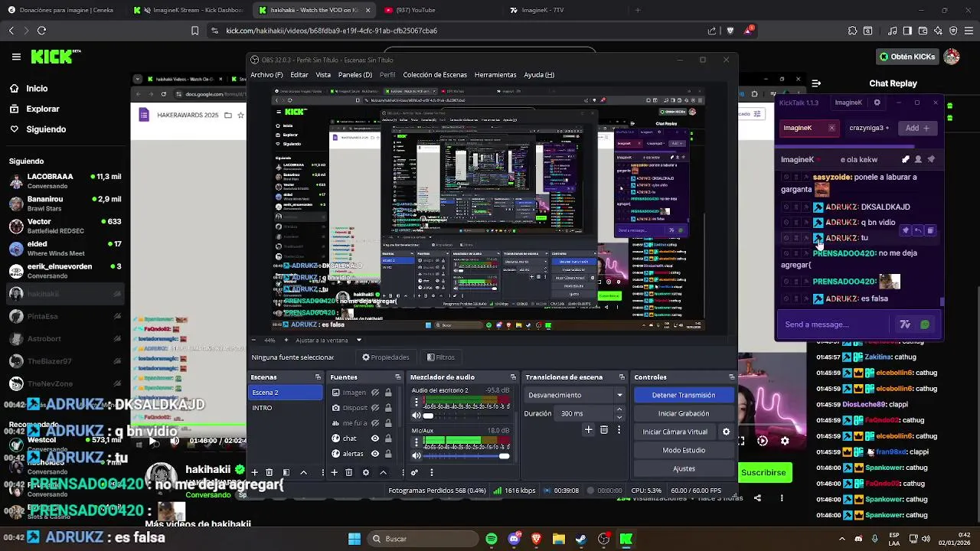Open Editar menu in OBS
Viewport: 980px width, 551px height.
(299, 74)
